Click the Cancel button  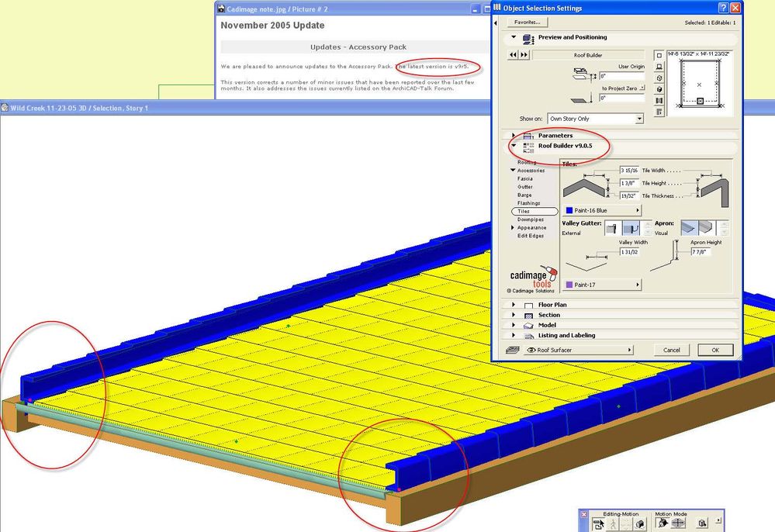pyautogui.click(x=671, y=350)
